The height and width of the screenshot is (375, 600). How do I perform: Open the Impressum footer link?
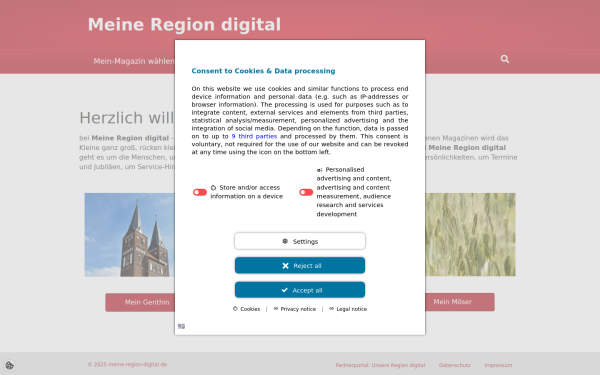[498, 365]
